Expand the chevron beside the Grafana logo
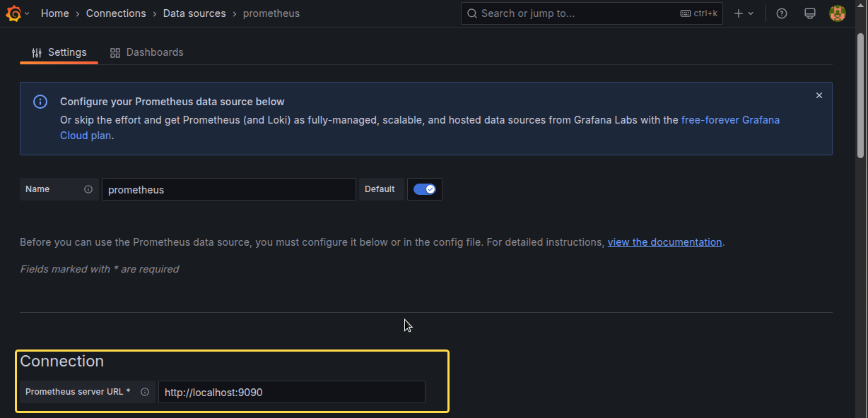The width and height of the screenshot is (868, 418). pyautogui.click(x=27, y=13)
